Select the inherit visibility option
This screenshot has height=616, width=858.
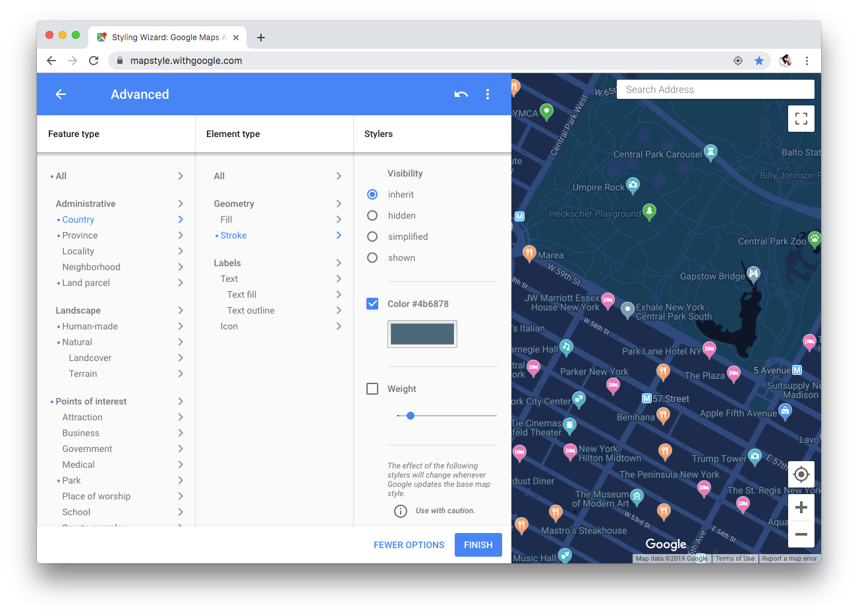coord(372,194)
